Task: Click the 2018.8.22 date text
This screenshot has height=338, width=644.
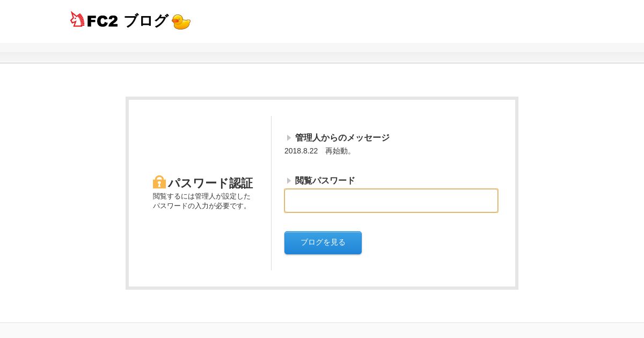Action: 301,151
